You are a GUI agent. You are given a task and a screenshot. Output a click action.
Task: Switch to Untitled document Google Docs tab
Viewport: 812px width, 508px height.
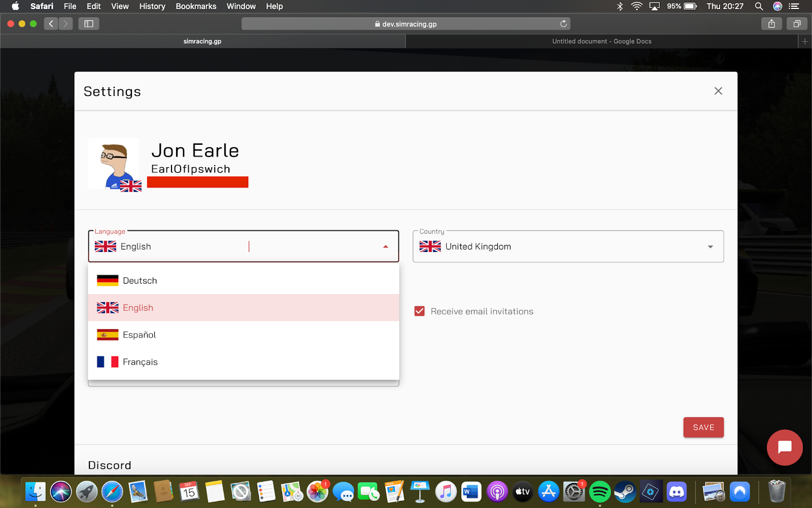point(601,42)
